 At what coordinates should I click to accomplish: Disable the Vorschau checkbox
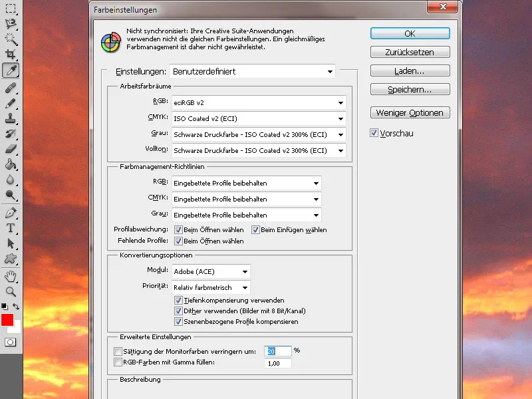tap(374, 132)
